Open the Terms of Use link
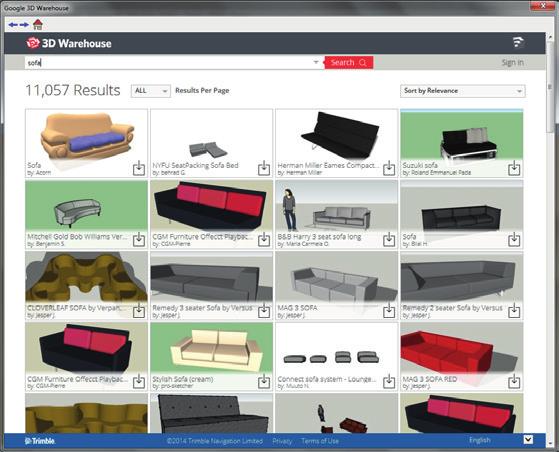The image size is (559, 452). 320,441
